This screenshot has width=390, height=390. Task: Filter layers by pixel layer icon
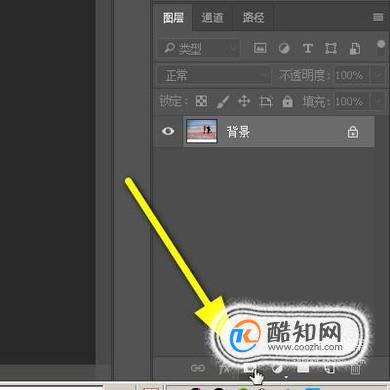tap(260, 48)
